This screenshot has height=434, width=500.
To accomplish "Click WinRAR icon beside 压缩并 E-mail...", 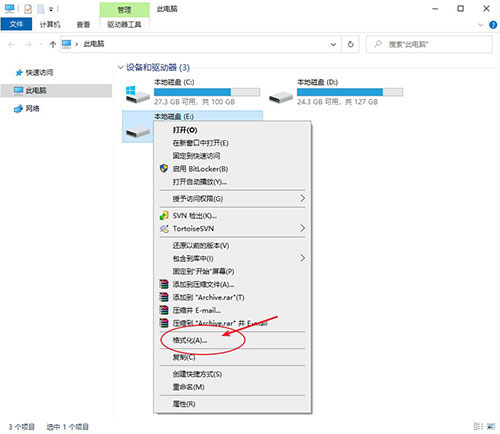I will tap(164, 310).
